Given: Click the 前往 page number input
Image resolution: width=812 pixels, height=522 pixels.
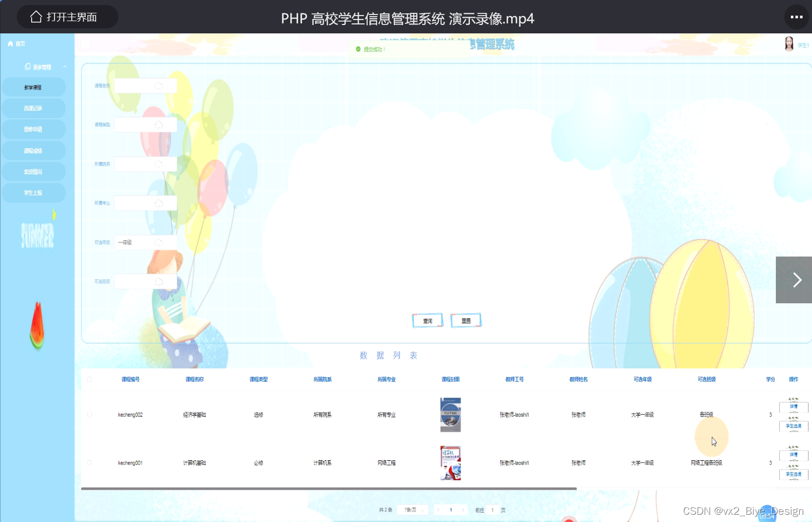Looking at the screenshot, I should point(492,510).
